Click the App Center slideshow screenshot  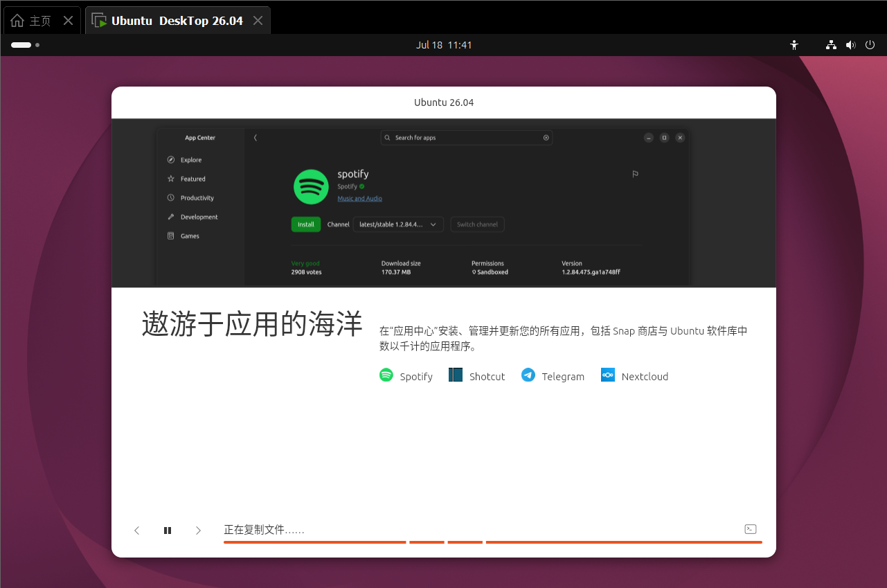coord(444,203)
